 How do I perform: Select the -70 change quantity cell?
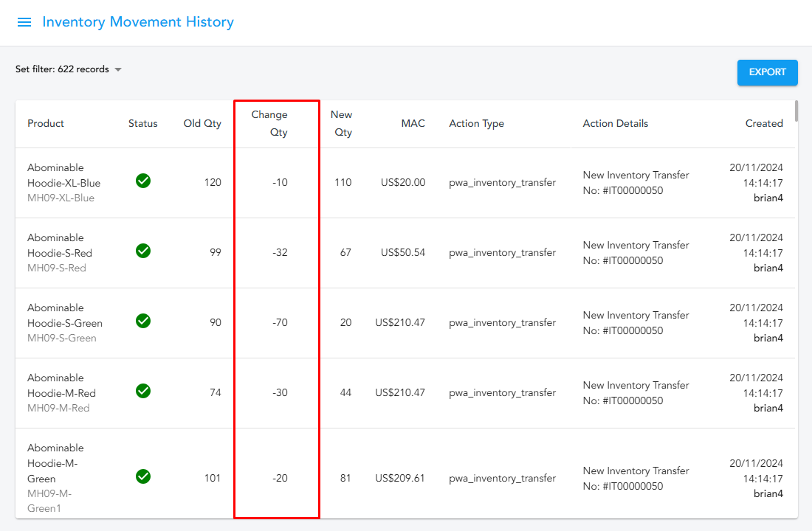pyautogui.click(x=279, y=322)
